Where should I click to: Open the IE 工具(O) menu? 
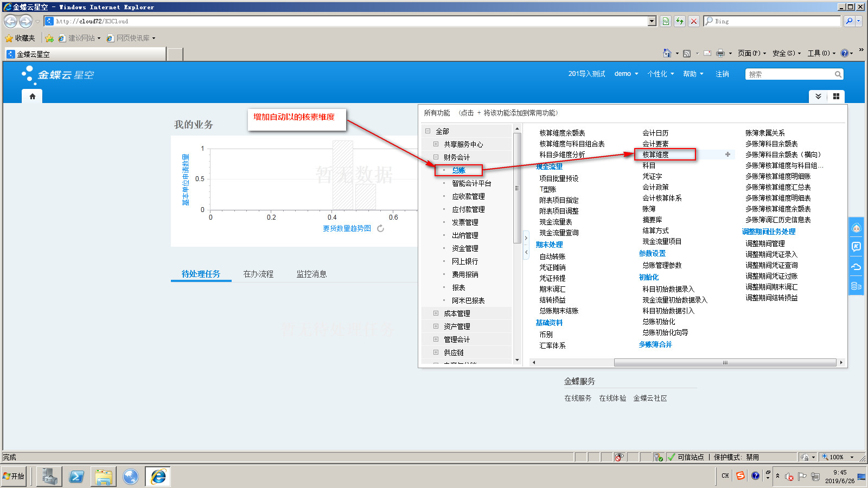pyautogui.click(x=821, y=53)
